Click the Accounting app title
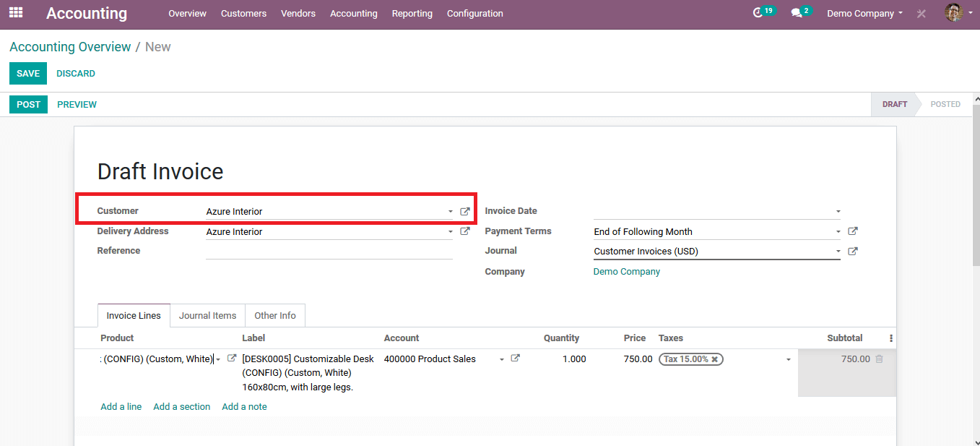 [x=87, y=13]
